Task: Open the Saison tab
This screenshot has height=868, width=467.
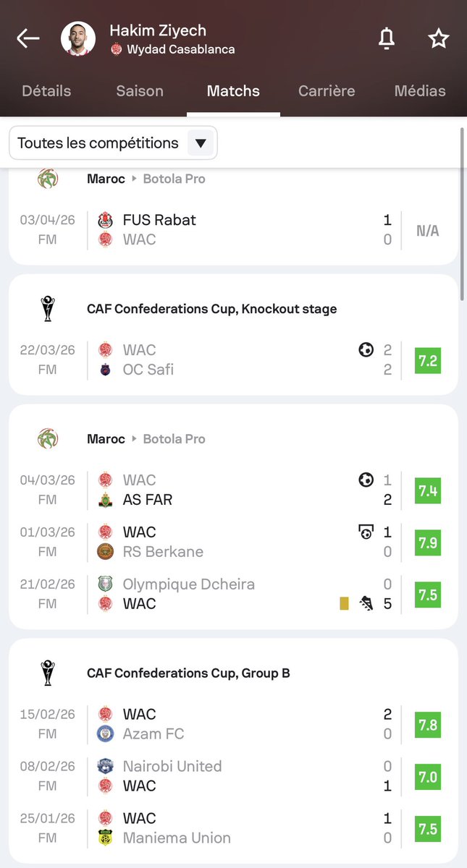Action: coord(140,91)
